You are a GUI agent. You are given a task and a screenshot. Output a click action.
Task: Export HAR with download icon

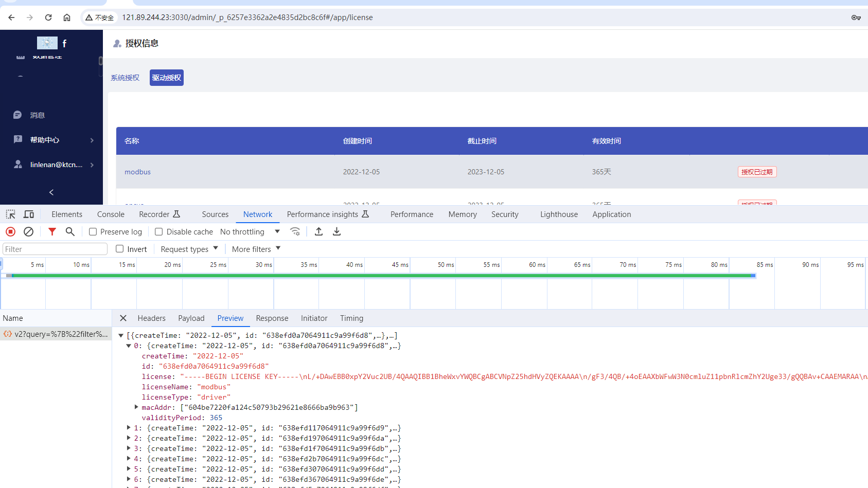[x=336, y=232]
